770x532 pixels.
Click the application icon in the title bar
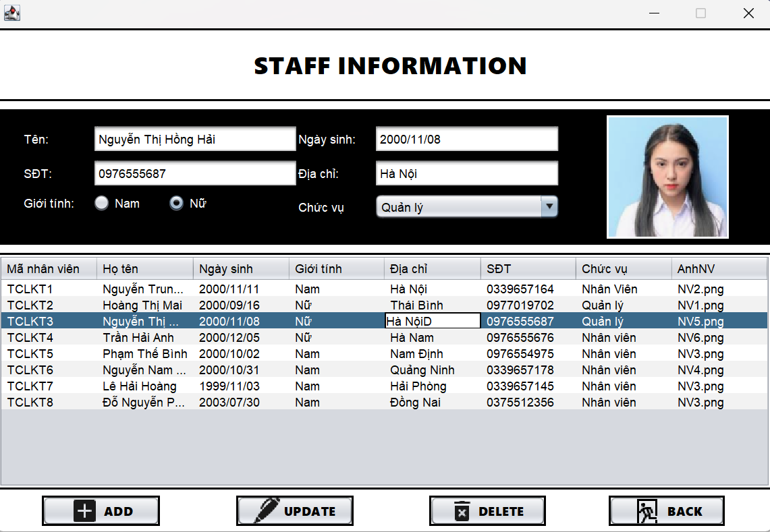[12, 13]
